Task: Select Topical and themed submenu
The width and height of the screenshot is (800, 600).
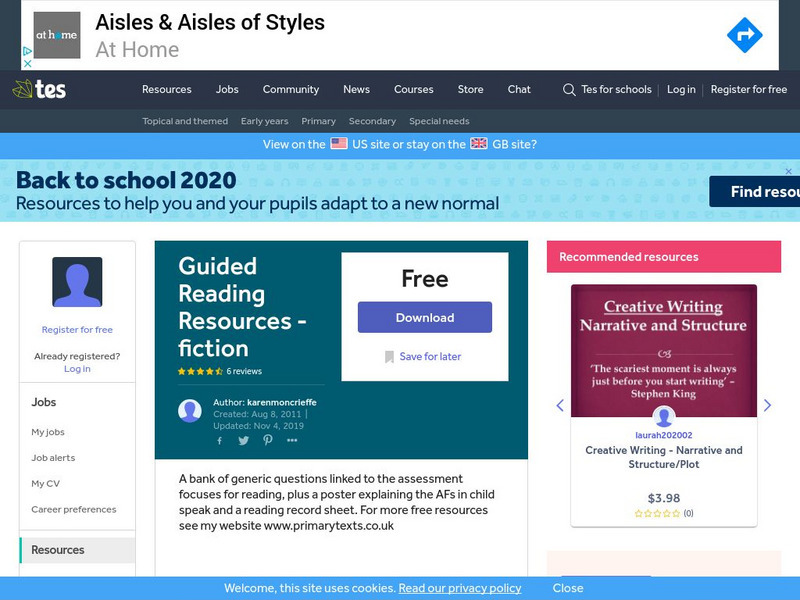Action: point(185,121)
